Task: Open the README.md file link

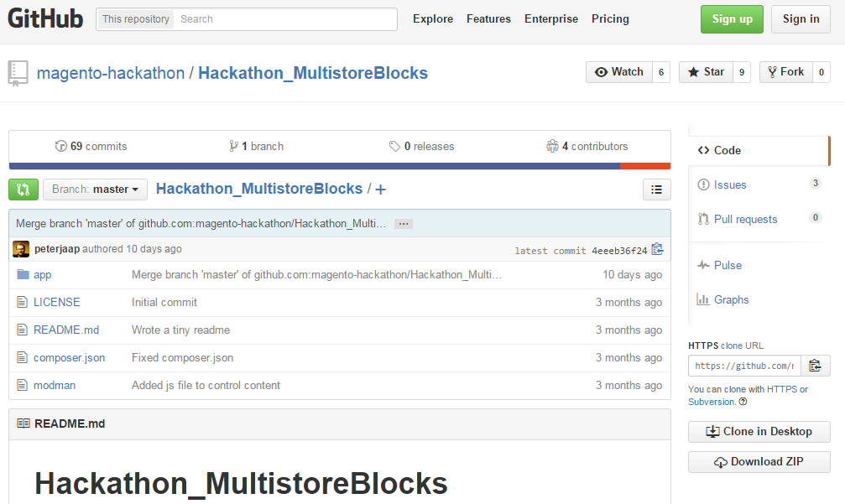Action: tap(66, 330)
